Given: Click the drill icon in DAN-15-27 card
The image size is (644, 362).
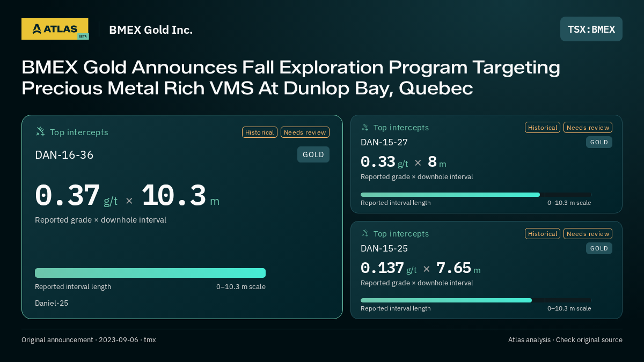Looking at the screenshot, I should click(x=365, y=128).
